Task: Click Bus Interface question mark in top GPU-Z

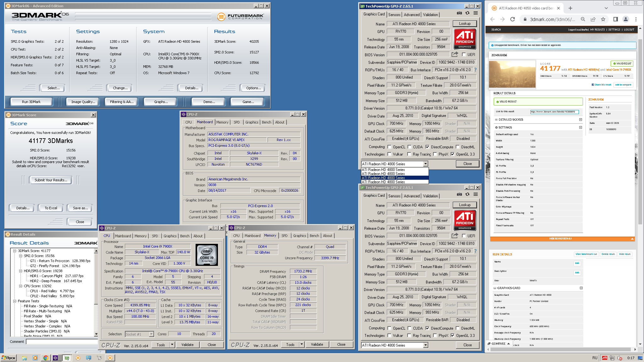Action: coord(475,70)
